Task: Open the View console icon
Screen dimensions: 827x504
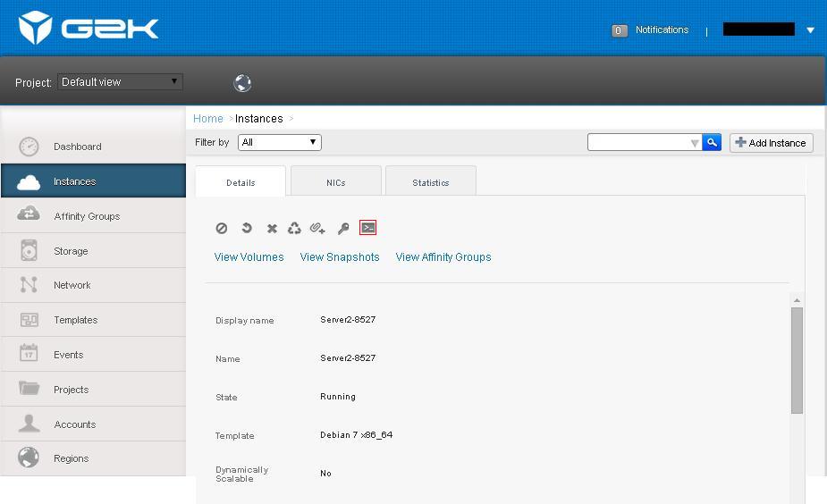Action: [367, 228]
